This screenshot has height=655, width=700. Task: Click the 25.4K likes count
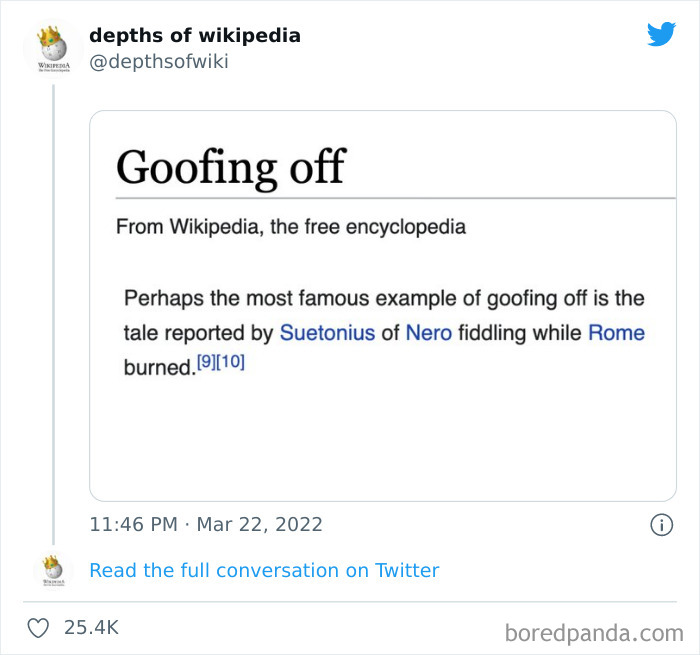[x=91, y=628]
